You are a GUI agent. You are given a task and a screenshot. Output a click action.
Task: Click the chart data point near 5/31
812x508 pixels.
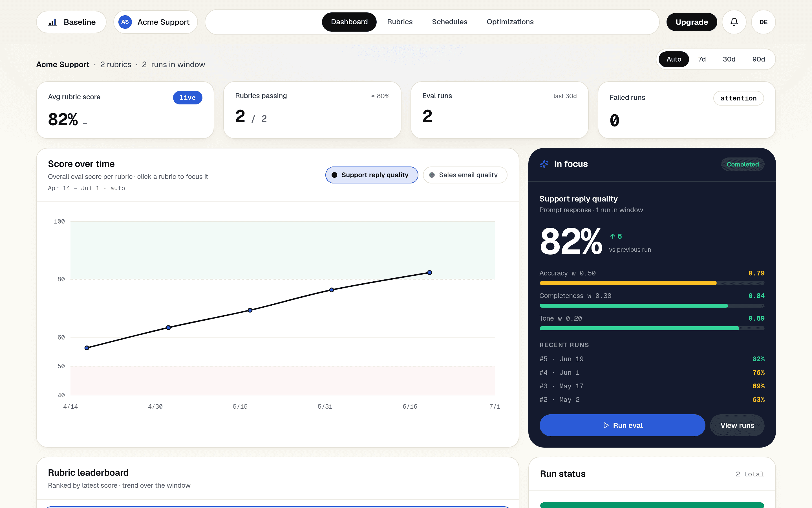332,290
